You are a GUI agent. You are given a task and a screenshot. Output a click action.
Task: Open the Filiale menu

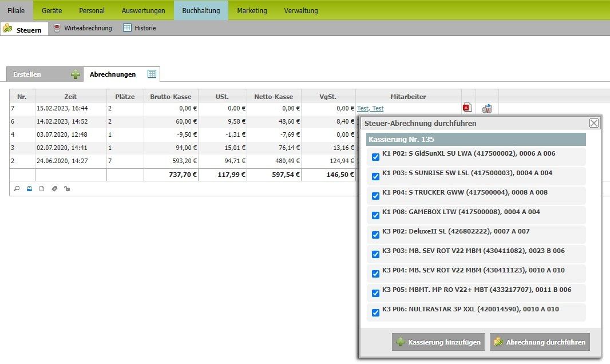[16, 10]
